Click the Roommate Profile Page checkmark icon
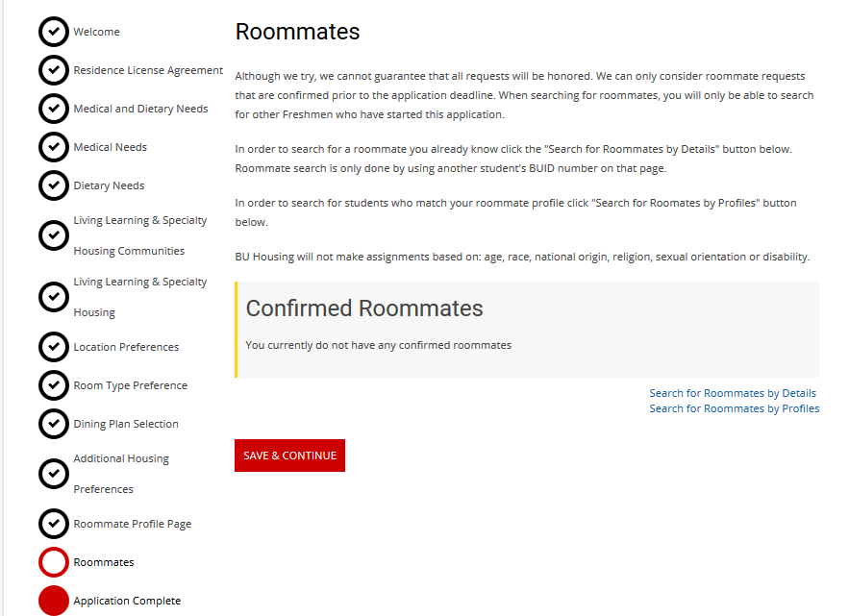849x616 pixels. (x=54, y=524)
